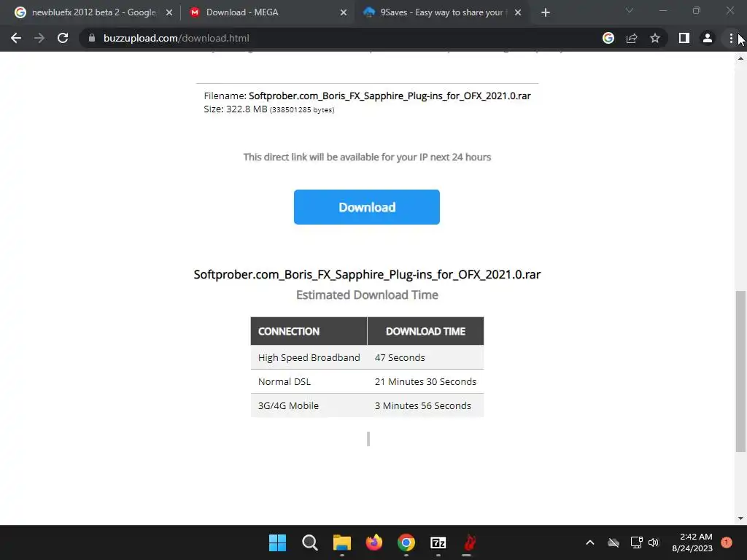Click the 47 Seconds cell
The image size is (747, 560).
pyautogui.click(x=425, y=357)
